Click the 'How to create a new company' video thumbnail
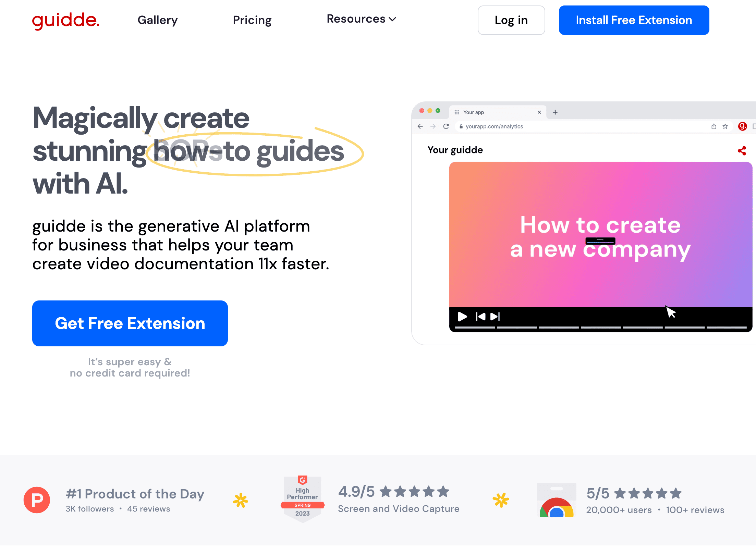Image resolution: width=756 pixels, height=555 pixels. pyautogui.click(x=601, y=234)
